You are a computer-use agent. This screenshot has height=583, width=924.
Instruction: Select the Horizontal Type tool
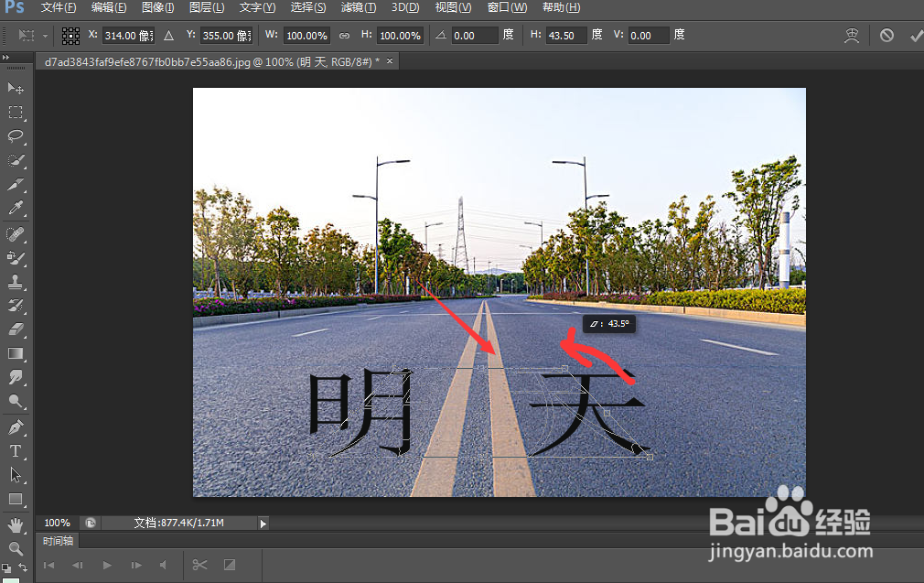coord(16,449)
